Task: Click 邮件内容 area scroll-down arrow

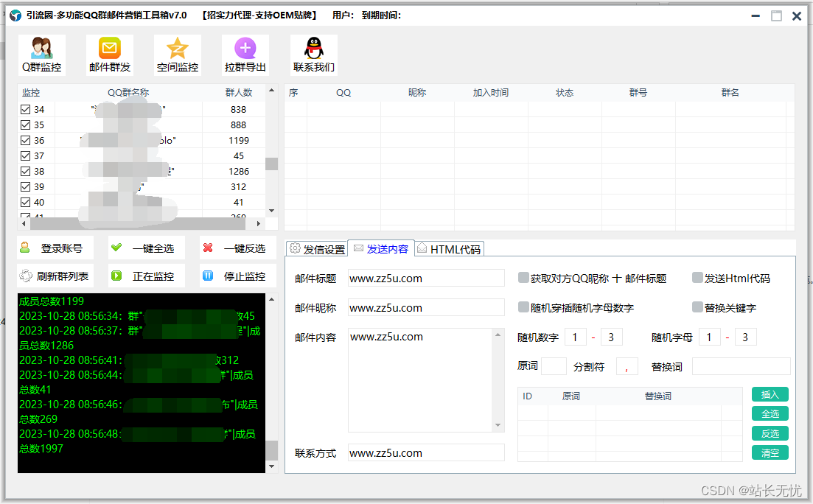Action: [498, 425]
